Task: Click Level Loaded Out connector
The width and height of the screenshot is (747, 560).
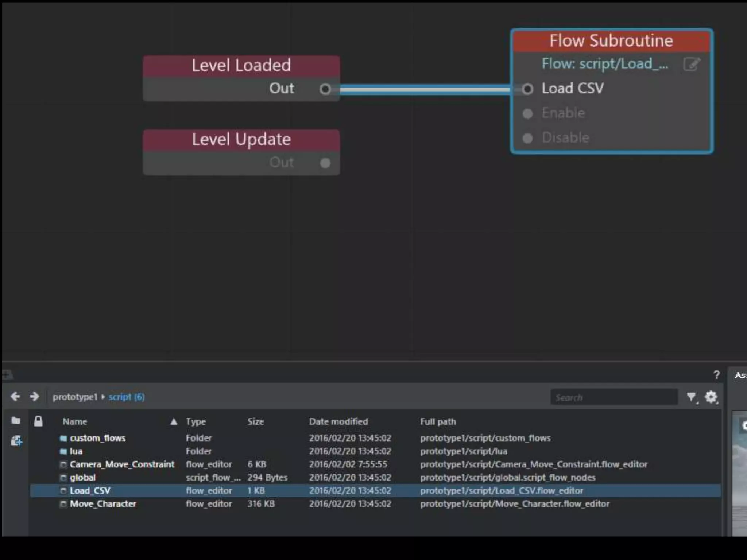Action: pyautogui.click(x=325, y=89)
